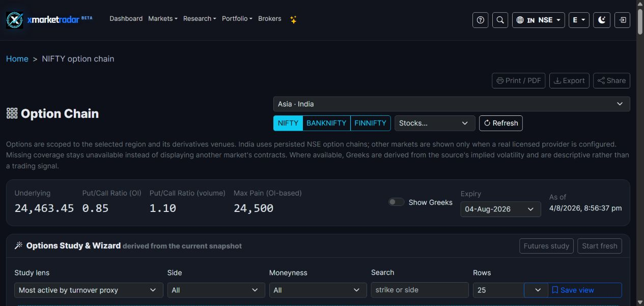Click the Print / PDF button

(519, 80)
